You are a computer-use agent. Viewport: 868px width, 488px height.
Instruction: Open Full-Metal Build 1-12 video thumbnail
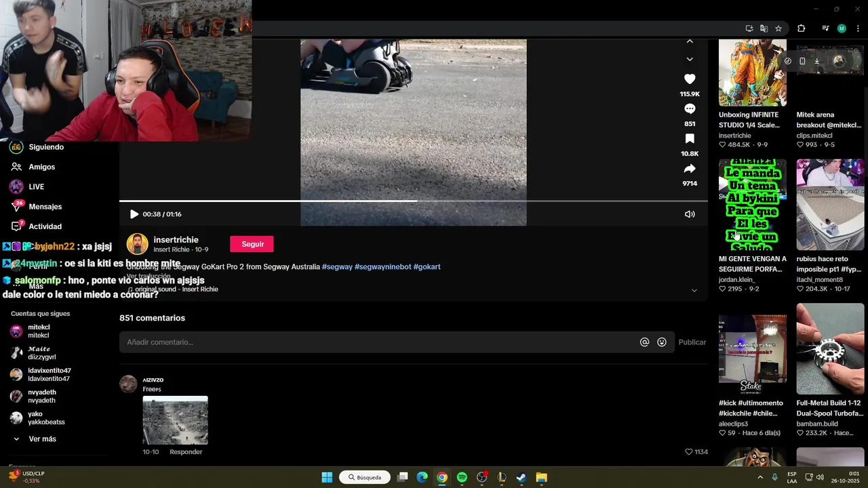pos(830,348)
